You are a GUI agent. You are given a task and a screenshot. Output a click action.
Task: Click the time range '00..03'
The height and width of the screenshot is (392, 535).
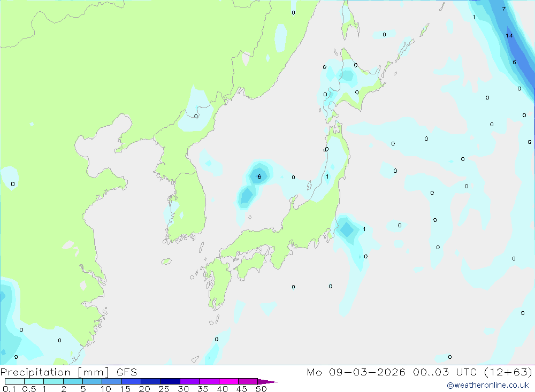click(431, 372)
